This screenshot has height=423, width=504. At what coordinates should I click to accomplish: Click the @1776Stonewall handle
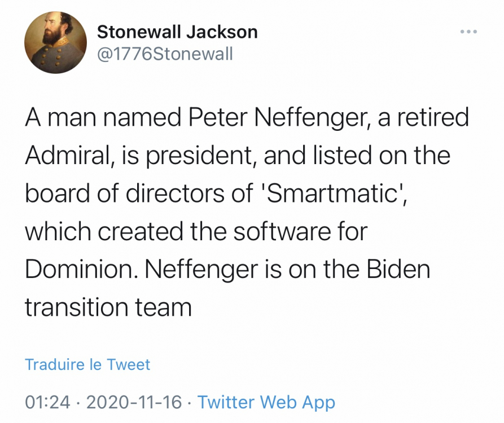click(x=165, y=54)
